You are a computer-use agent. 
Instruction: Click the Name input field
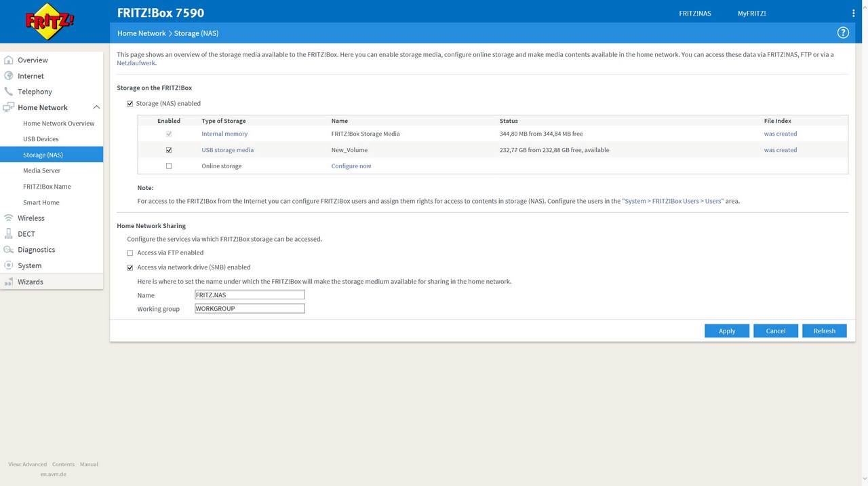250,295
